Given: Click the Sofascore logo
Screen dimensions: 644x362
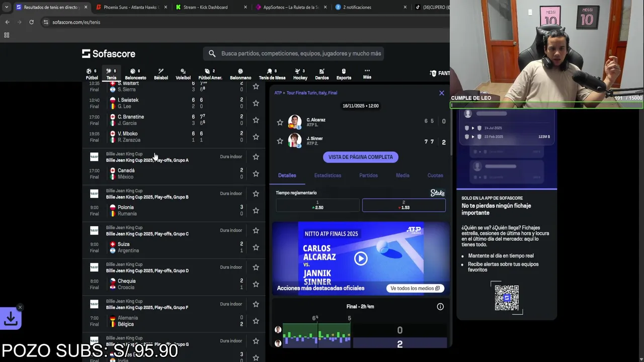Looking at the screenshot, I should point(109,53).
